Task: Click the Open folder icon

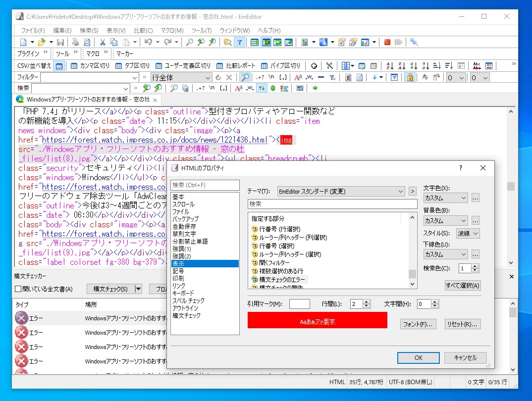Action: 42,43
